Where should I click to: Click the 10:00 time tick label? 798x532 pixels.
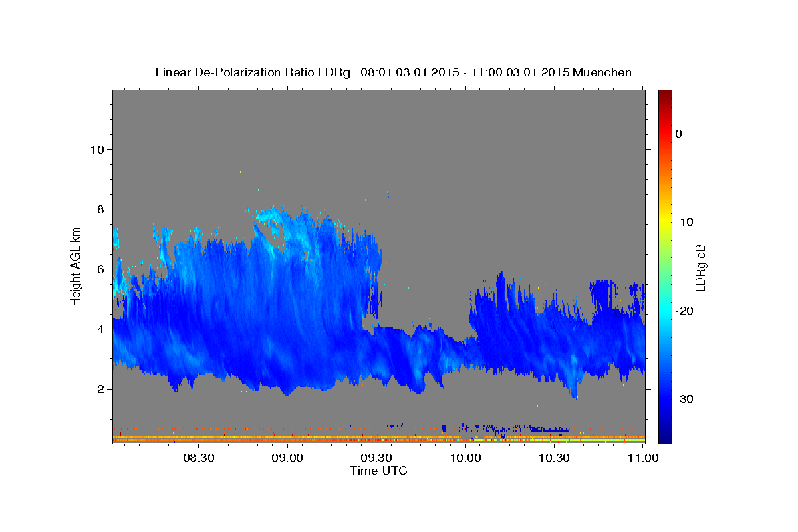tap(465, 458)
